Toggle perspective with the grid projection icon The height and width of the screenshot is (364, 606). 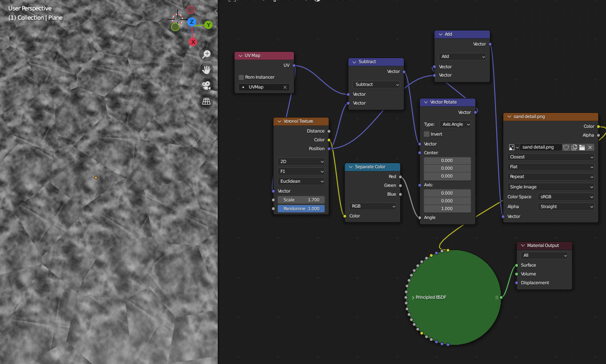(206, 101)
